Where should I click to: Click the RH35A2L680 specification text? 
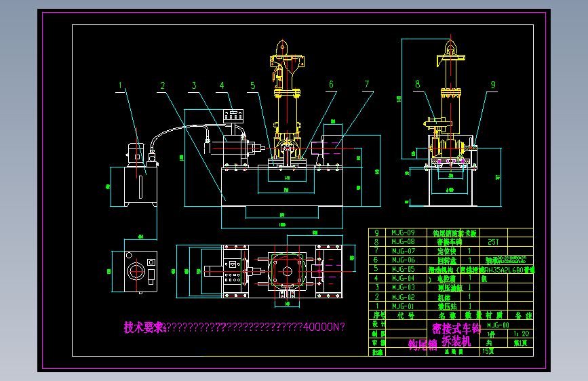(504, 270)
